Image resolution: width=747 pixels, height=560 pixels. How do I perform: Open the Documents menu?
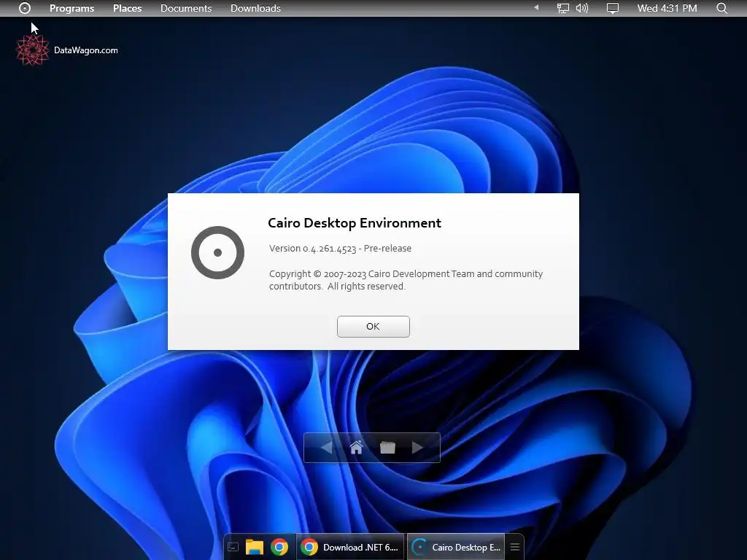click(186, 8)
